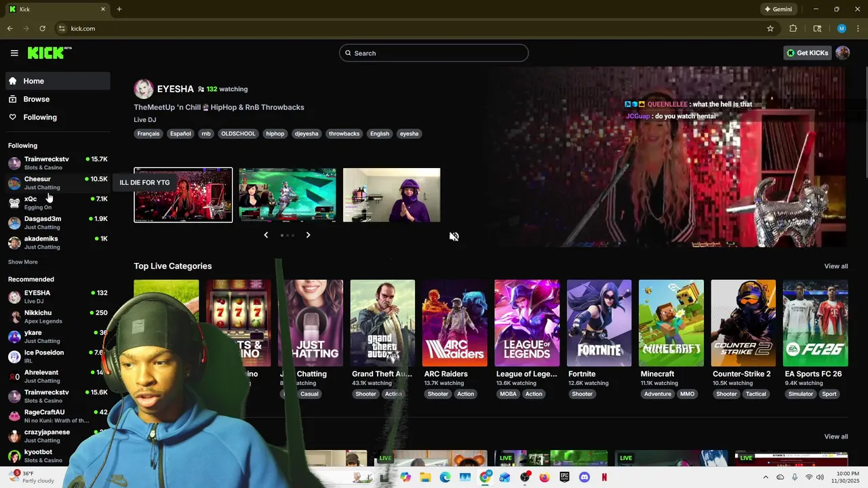Click the Gemini button in the title bar

[778, 9]
